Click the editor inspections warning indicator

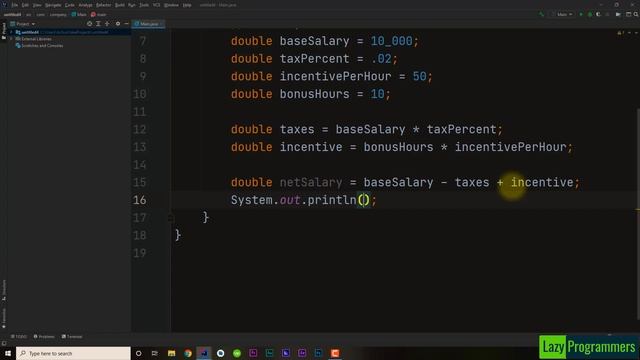(x=620, y=33)
